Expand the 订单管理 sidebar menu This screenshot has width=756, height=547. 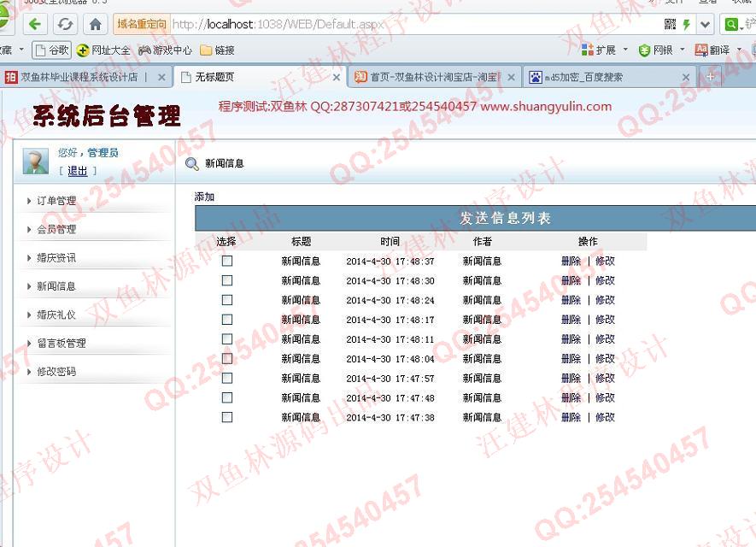coord(56,201)
